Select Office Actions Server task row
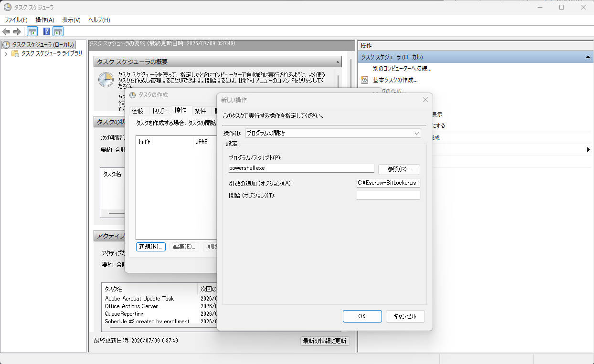Viewport: 594px width, 364px height. pyautogui.click(x=131, y=306)
